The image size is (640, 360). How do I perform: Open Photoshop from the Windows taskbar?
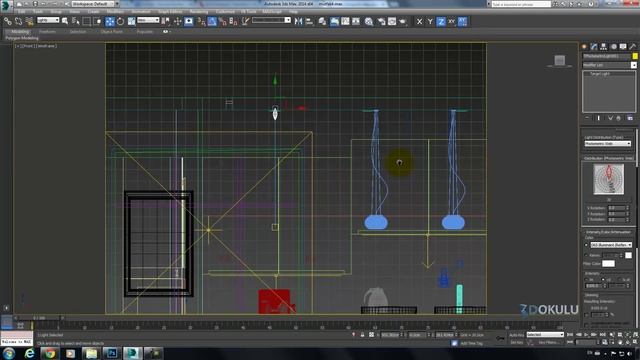[111, 353]
